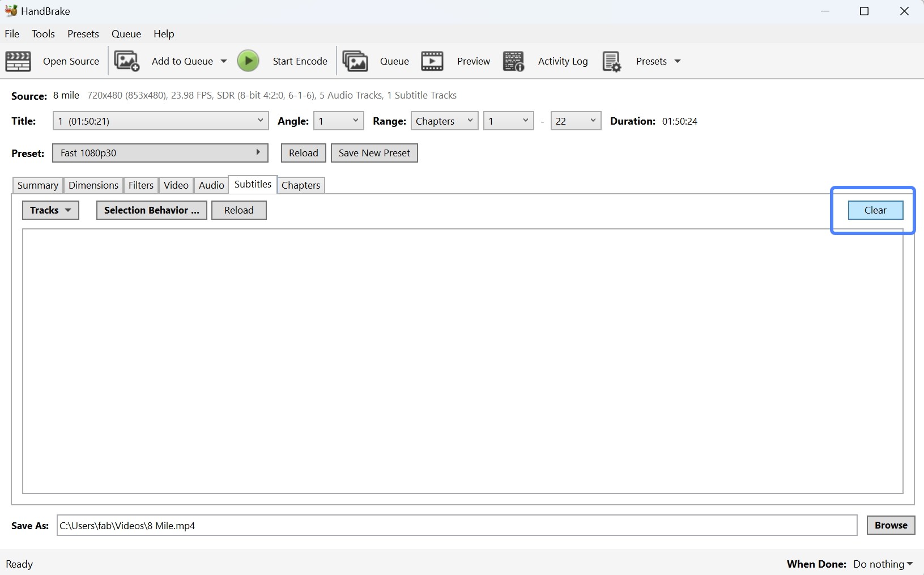The image size is (924, 575).
Task: Open the Tools menu
Action: tap(44, 34)
